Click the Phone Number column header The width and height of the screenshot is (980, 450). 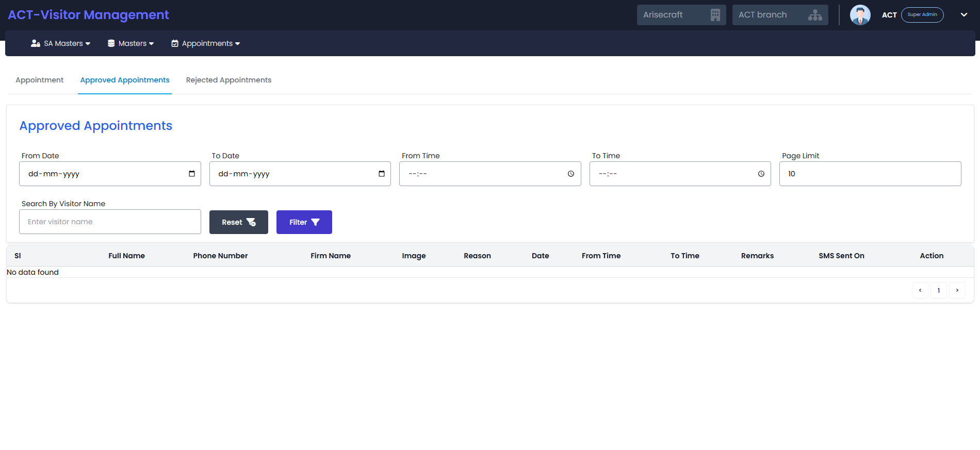pyautogui.click(x=220, y=256)
